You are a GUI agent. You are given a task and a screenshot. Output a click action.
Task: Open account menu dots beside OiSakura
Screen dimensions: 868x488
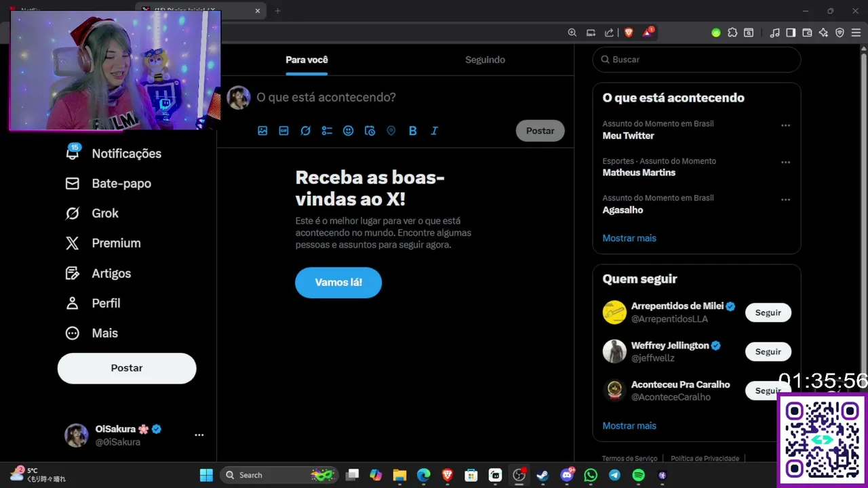(199, 435)
